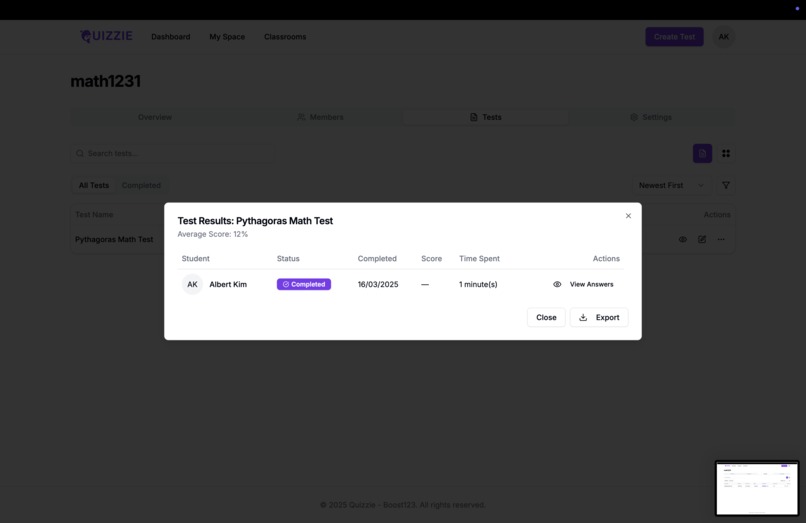Switch to the Overview tab

(x=154, y=117)
